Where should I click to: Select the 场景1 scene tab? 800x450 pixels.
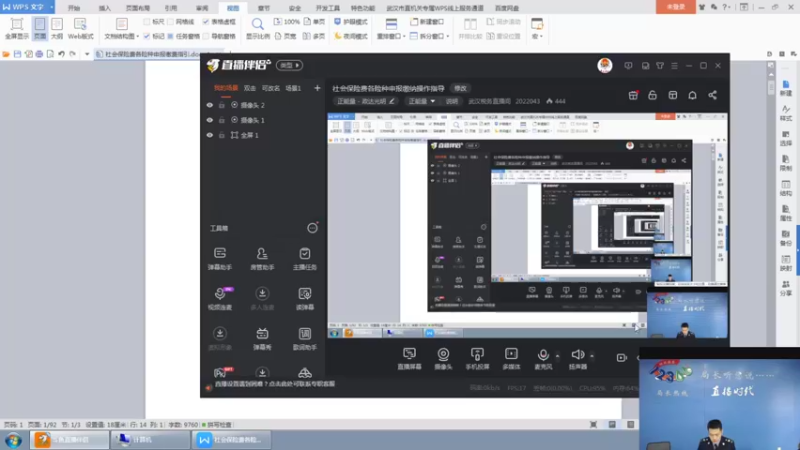click(x=293, y=88)
